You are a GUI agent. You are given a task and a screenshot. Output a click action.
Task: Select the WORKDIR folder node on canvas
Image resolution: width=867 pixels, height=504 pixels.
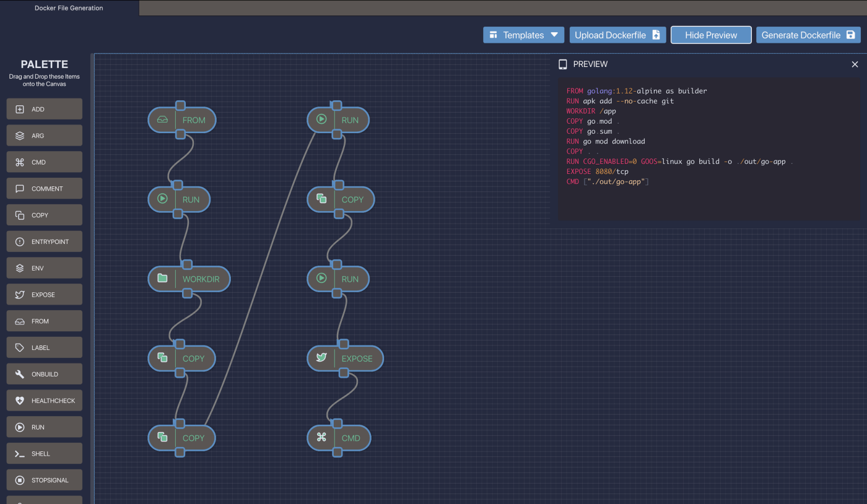pyautogui.click(x=189, y=279)
